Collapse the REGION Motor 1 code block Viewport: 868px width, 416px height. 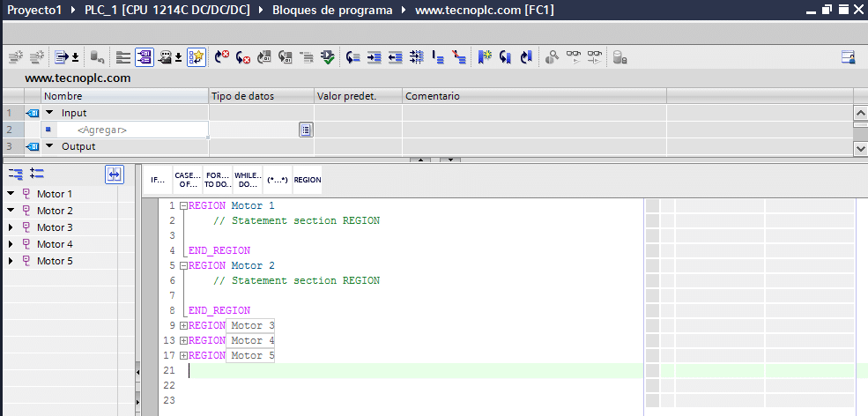point(183,206)
